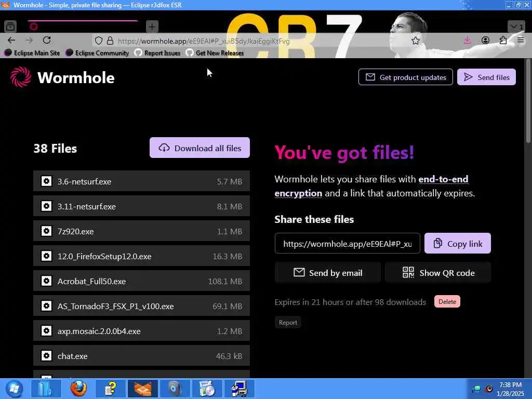Open Eclipse Main Site bookmark

pos(32,53)
